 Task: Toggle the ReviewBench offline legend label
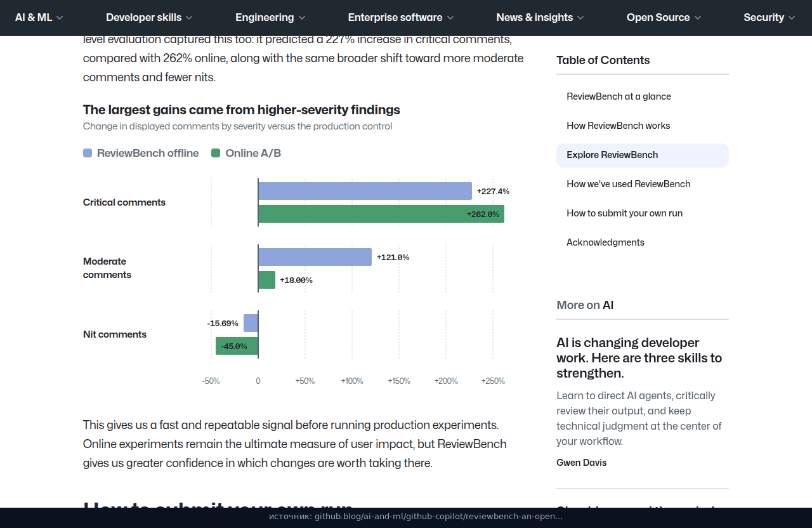point(148,153)
